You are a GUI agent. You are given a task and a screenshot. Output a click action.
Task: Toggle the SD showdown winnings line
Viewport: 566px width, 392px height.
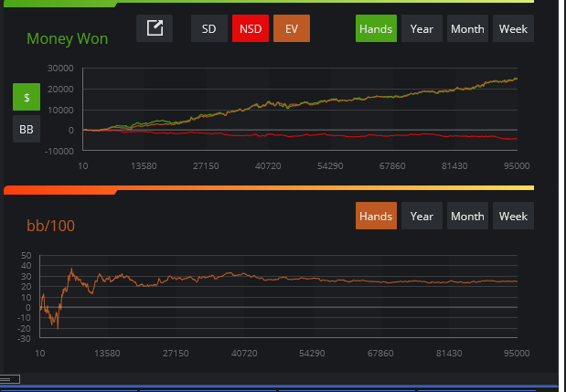(209, 28)
